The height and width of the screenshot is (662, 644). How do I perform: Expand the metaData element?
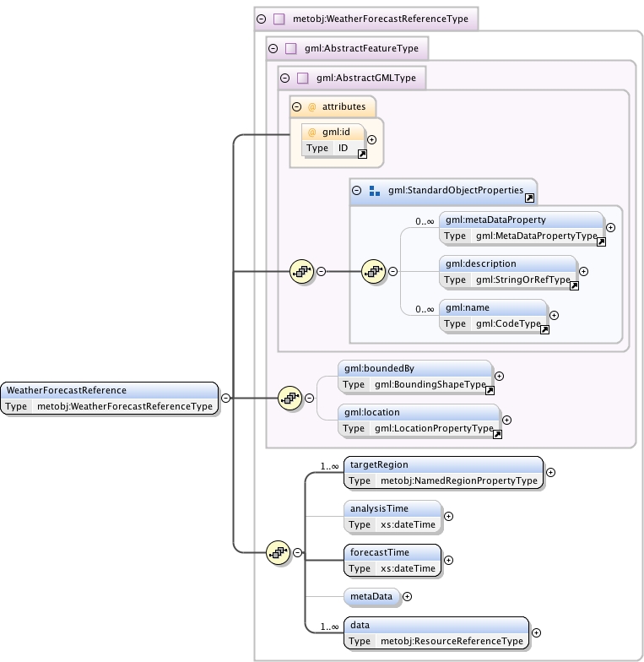pyautogui.click(x=407, y=596)
